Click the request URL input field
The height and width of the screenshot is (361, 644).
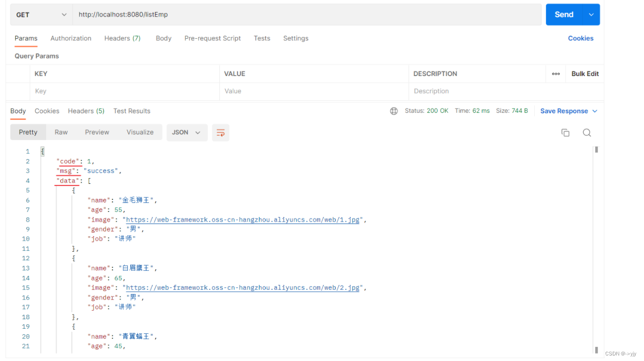click(x=201, y=14)
